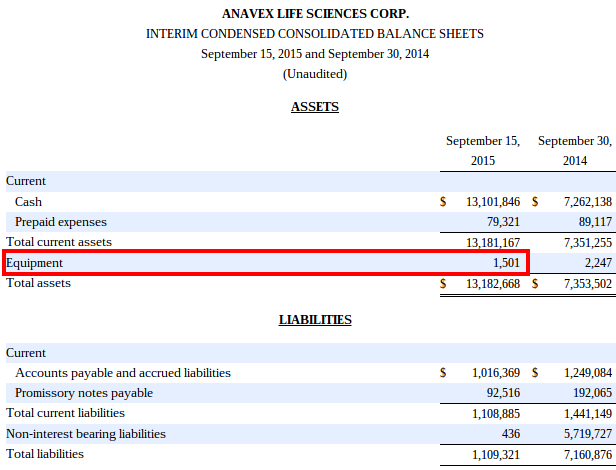The image size is (616, 470).
Task: Select the Cash row label
Action: [28, 202]
